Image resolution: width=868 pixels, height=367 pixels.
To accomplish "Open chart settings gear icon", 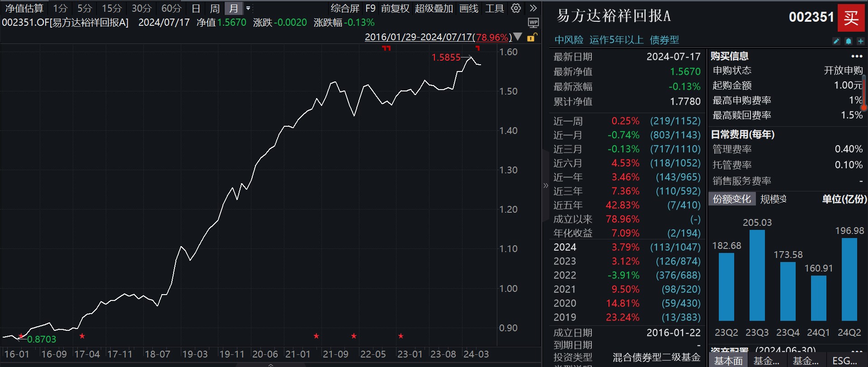I will tap(516, 8).
